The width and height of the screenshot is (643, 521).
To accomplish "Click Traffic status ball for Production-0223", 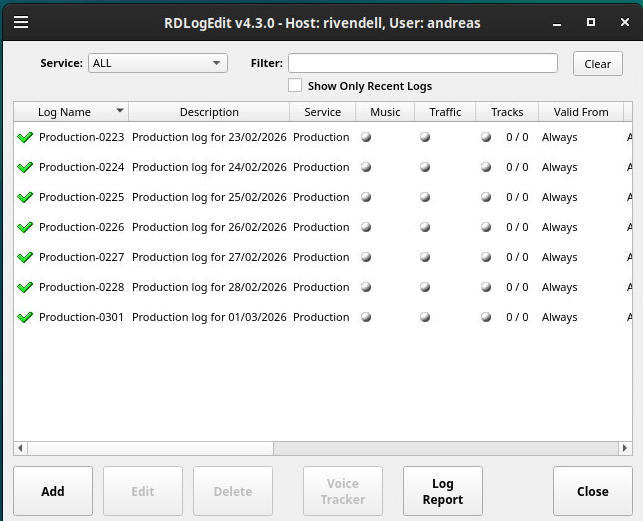I will 425,137.
